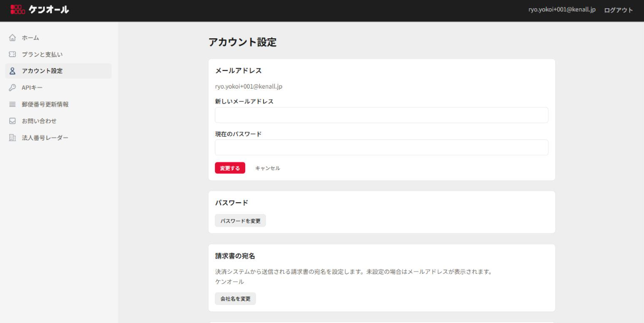Click the アカウント設定 page heading
Screen dimensions: 644x323
(x=242, y=42)
